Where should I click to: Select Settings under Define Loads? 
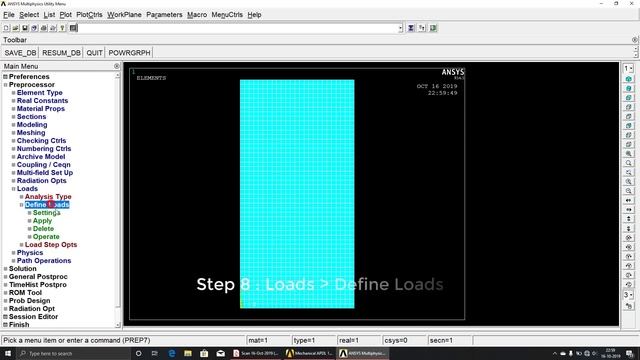click(x=47, y=213)
